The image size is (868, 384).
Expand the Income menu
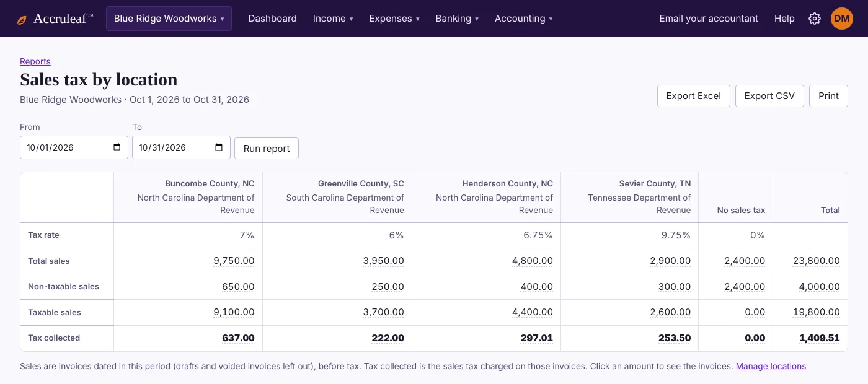pos(333,19)
